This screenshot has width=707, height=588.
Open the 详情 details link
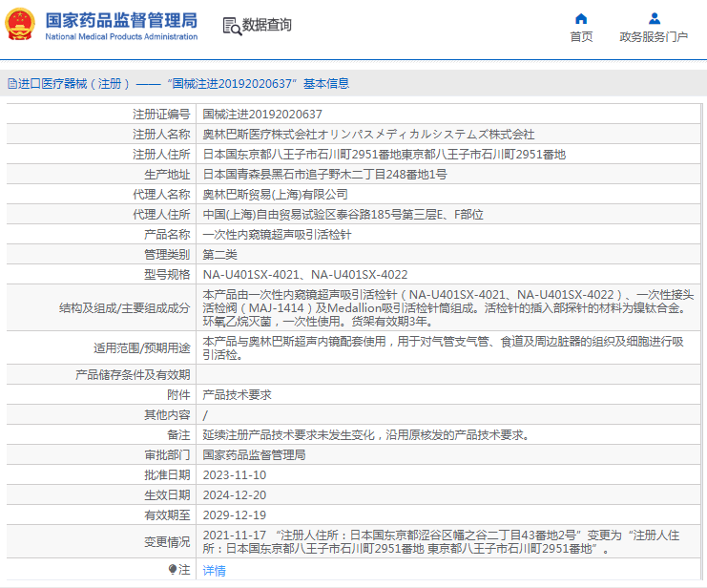(x=214, y=571)
